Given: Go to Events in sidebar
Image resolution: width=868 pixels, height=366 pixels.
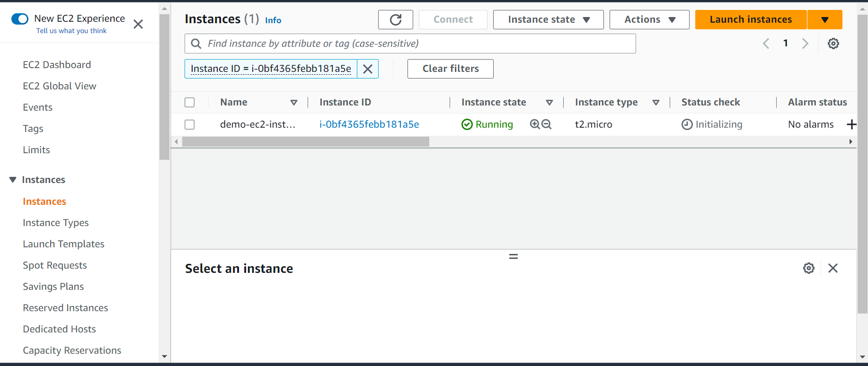Looking at the screenshot, I should click(x=38, y=107).
